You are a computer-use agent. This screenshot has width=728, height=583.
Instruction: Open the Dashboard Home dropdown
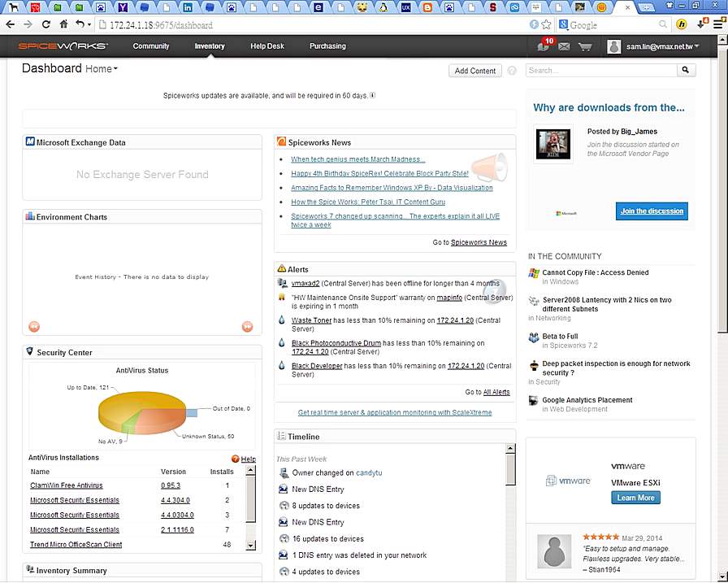tap(102, 69)
